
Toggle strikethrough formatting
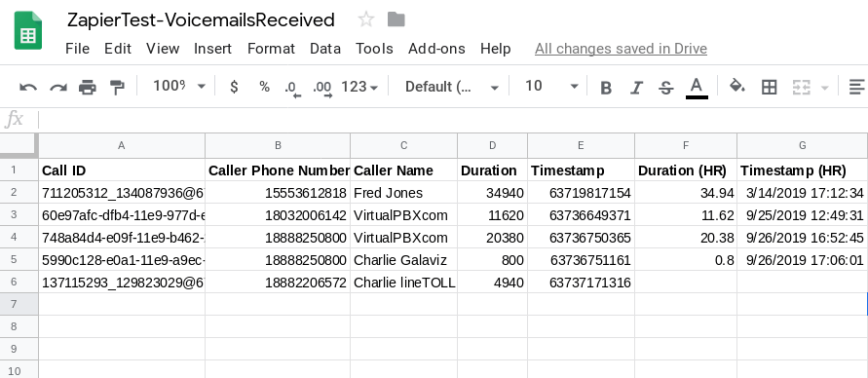point(666,88)
